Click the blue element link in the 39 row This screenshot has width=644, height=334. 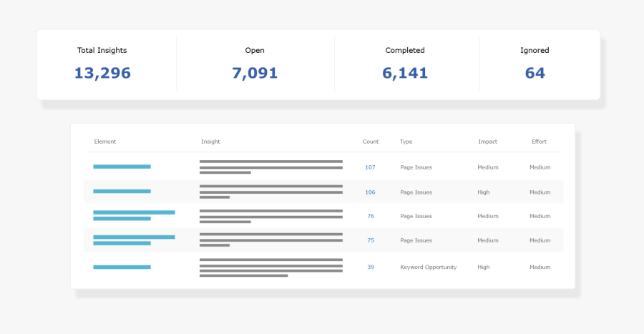click(x=122, y=267)
